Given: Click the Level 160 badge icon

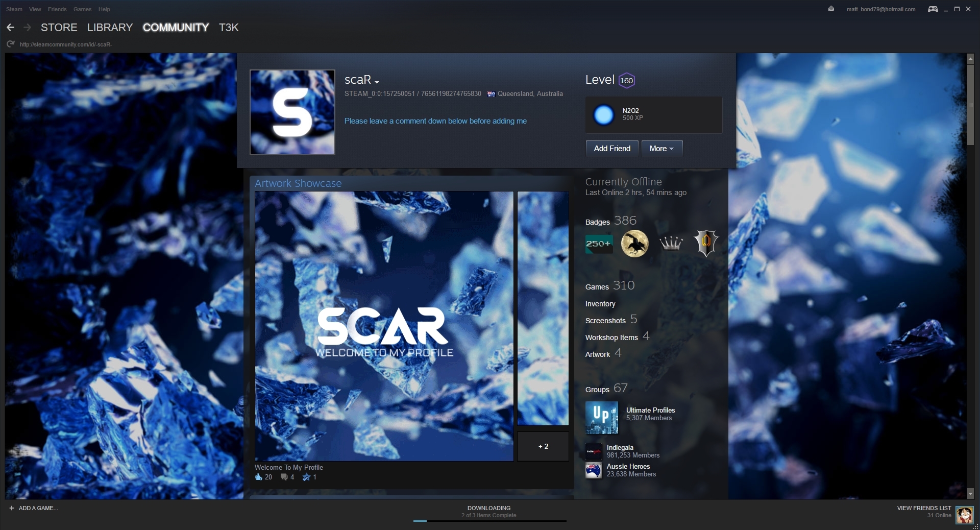Looking at the screenshot, I should click(x=626, y=80).
